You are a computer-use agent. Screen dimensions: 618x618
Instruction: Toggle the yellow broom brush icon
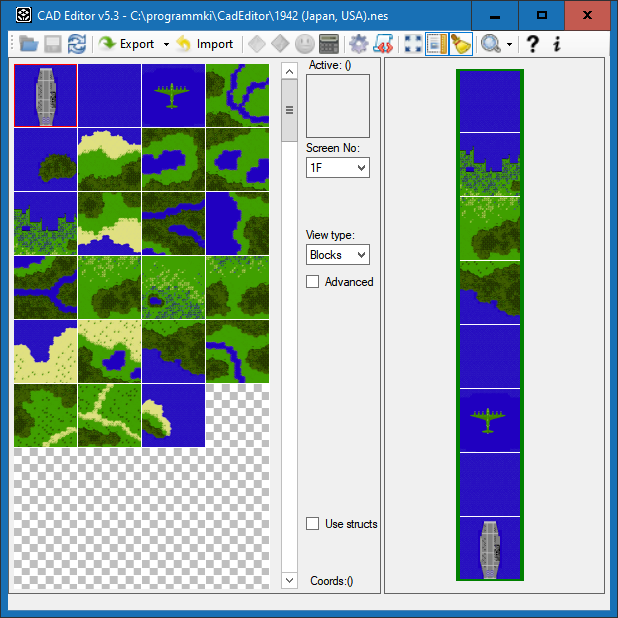[461, 44]
